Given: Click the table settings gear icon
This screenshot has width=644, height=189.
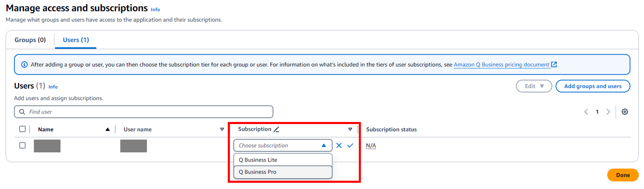Looking at the screenshot, I should [x=625, y=112].
